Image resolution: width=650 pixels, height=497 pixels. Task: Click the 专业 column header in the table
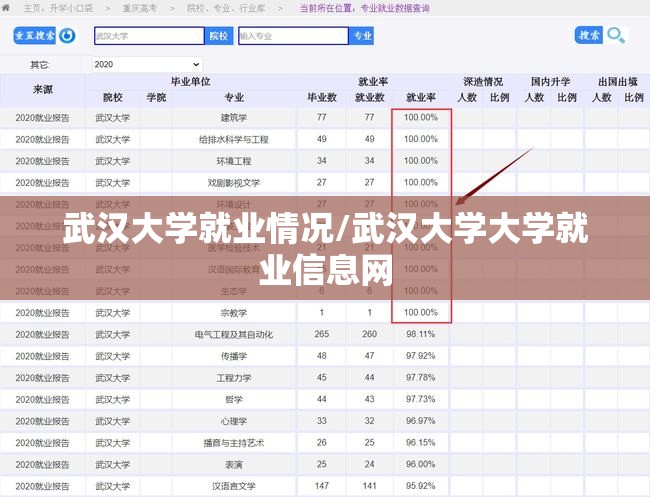pyautogui.click(x=234, y=98)
